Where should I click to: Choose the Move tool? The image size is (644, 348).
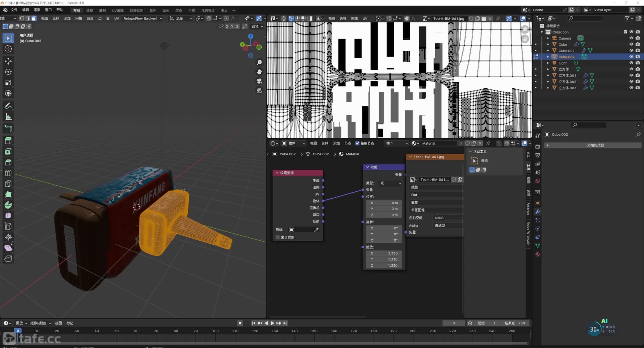[x=8, y=61]
